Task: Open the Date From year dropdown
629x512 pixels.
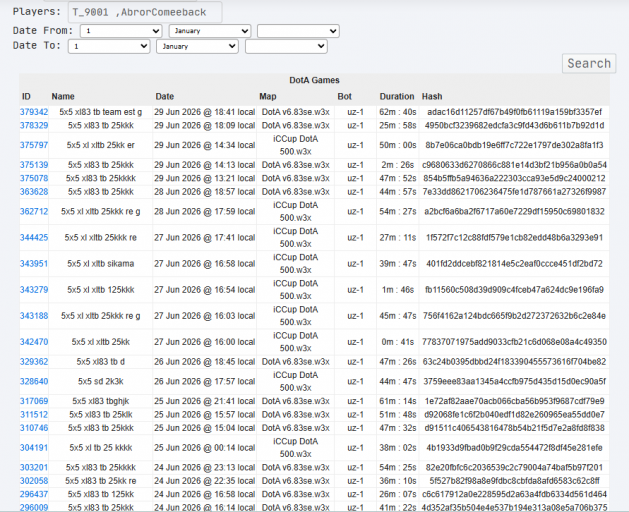Action: pyautogui.click(x=298, y=31)
